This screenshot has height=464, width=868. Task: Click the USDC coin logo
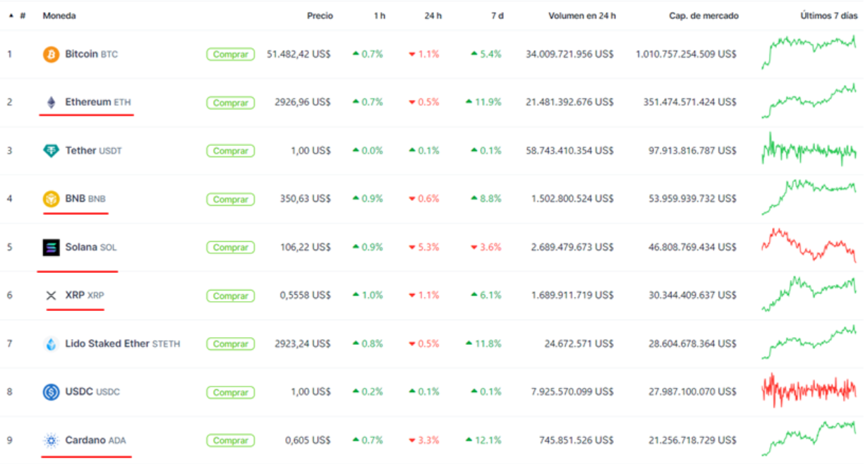tap(51, 392)
